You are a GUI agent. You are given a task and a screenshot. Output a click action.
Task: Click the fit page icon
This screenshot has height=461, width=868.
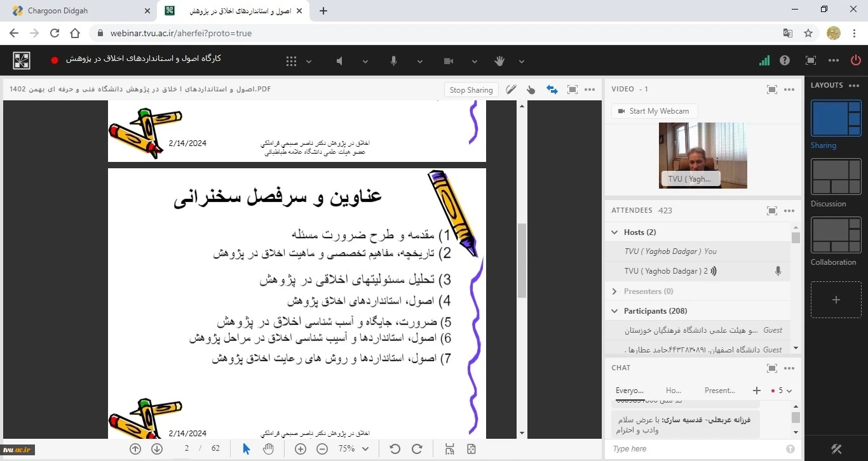tap(471, 449)
